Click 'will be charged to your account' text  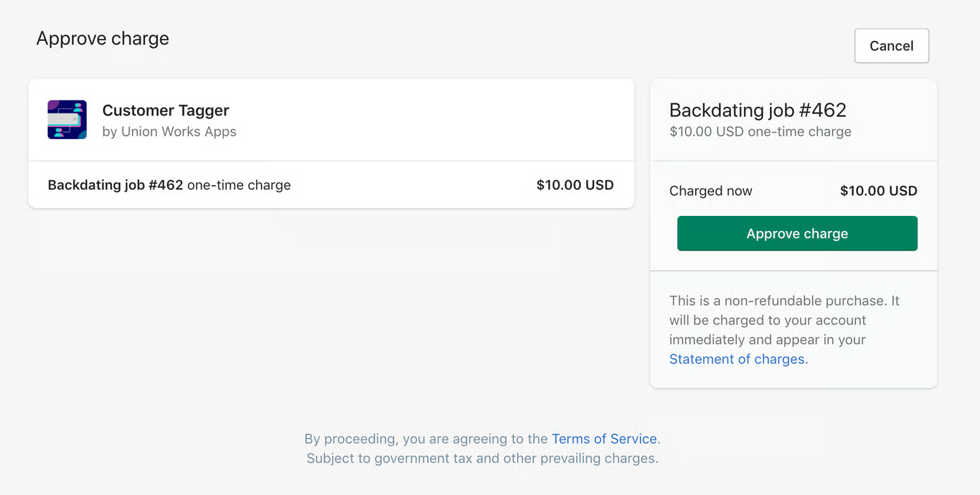[768, 321]
